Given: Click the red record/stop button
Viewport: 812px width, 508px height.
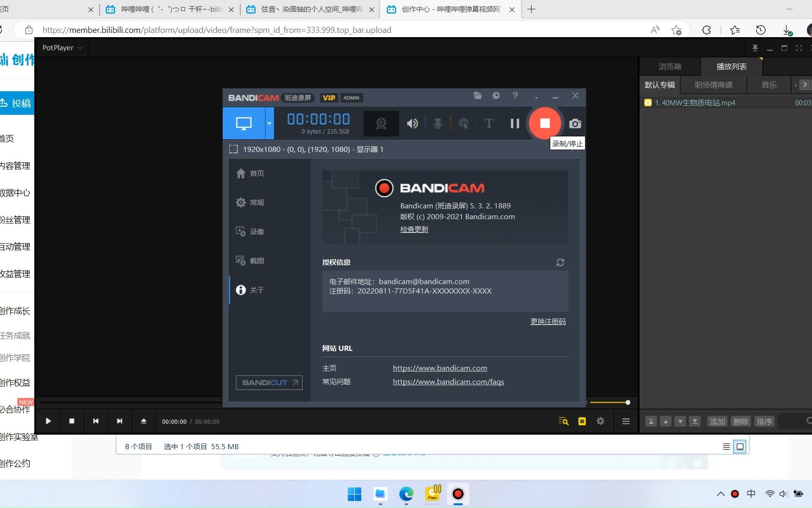Looking at the screenshot, I should 545,123.
